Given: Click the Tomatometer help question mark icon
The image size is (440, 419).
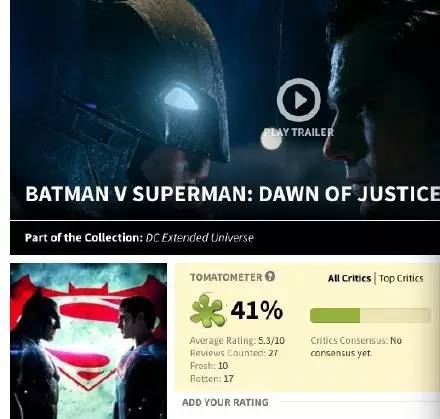Looking at the screenshot, I should pos(270,276).
